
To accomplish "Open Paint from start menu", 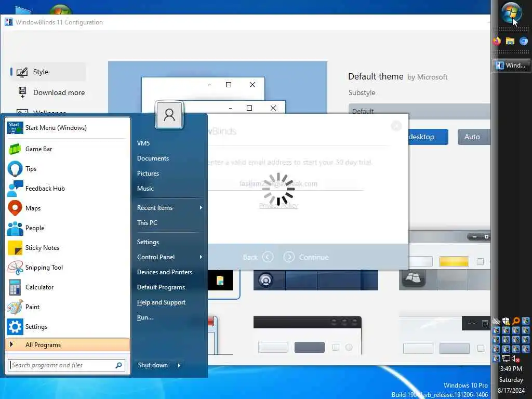I will 68,307.
